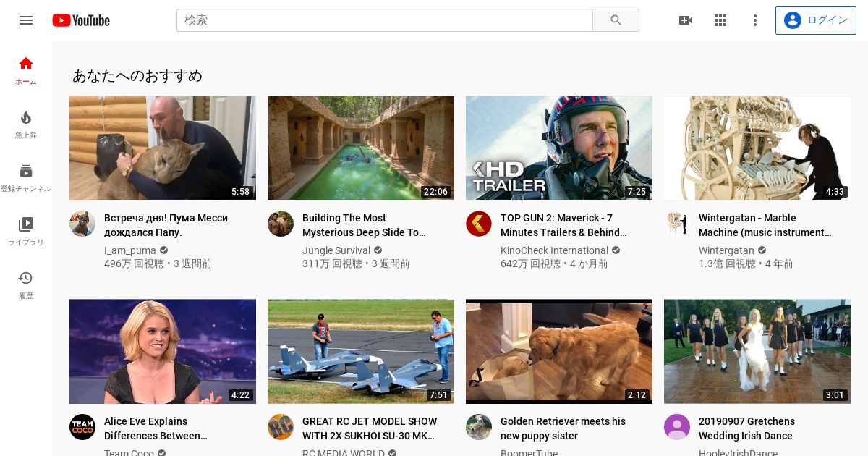Click the Jungle Survival channel name
This screenshot has height=456, width=868.
click(336, 250)
